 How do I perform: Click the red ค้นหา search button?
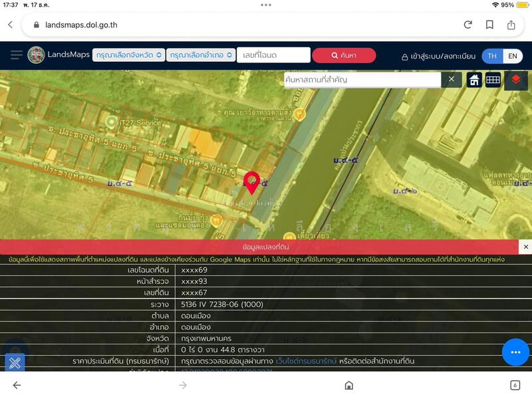point(344,55)
